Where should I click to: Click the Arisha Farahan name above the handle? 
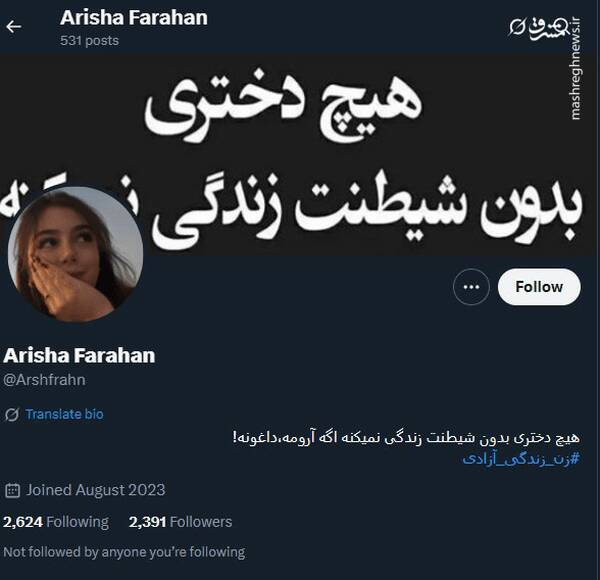(x=79, y=355)
